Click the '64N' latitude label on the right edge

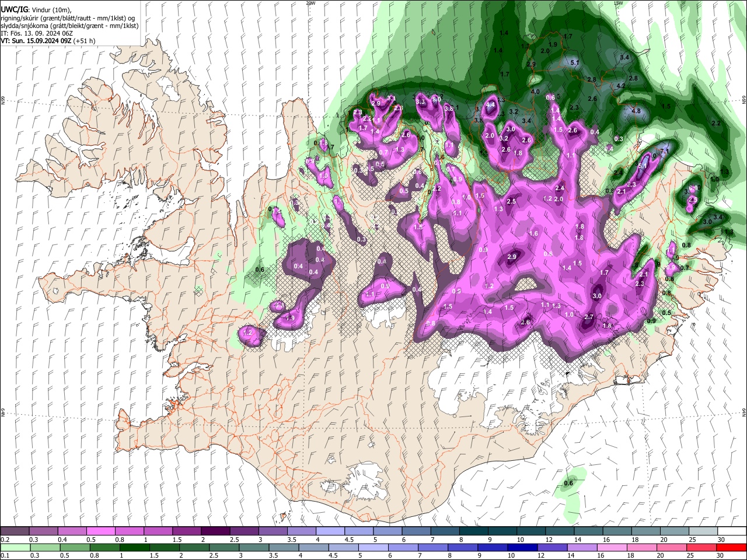point(744,412)
